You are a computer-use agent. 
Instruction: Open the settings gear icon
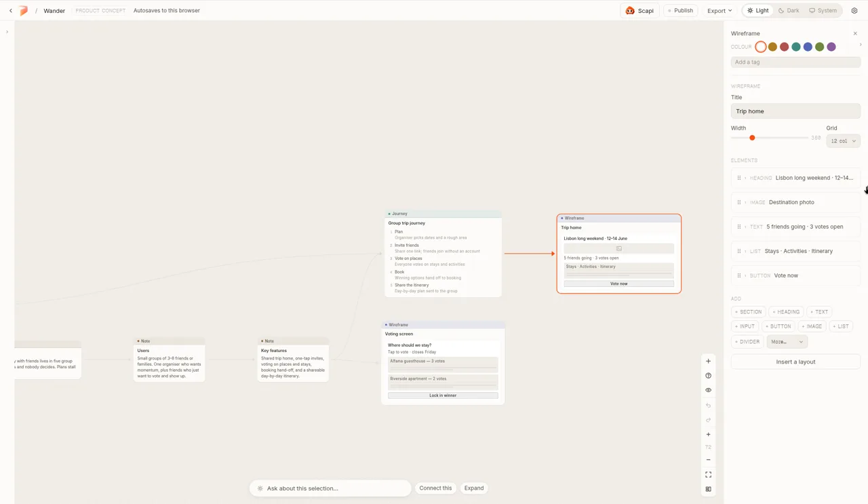click(x=854, y=11)
